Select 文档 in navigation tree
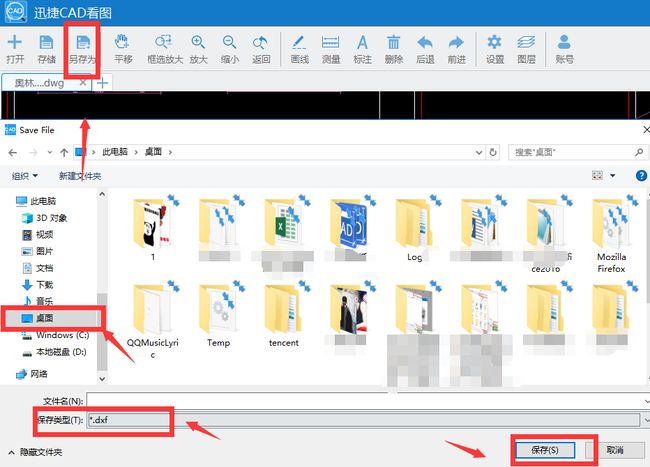650x467 pixels. pyautogui.click(x=37, y=268)
